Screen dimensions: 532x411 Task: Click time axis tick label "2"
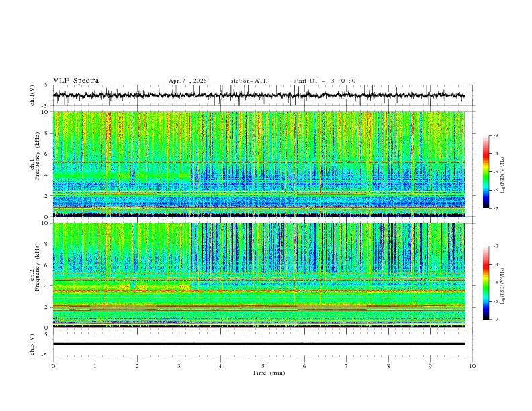pyautogui.click(x=137, y=366)
